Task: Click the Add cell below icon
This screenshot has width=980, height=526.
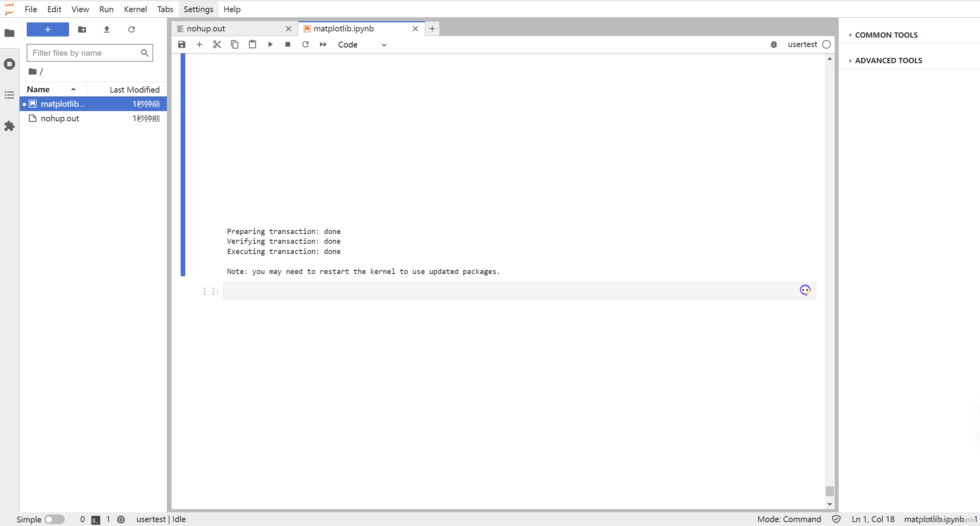Action: pos(199,44)
